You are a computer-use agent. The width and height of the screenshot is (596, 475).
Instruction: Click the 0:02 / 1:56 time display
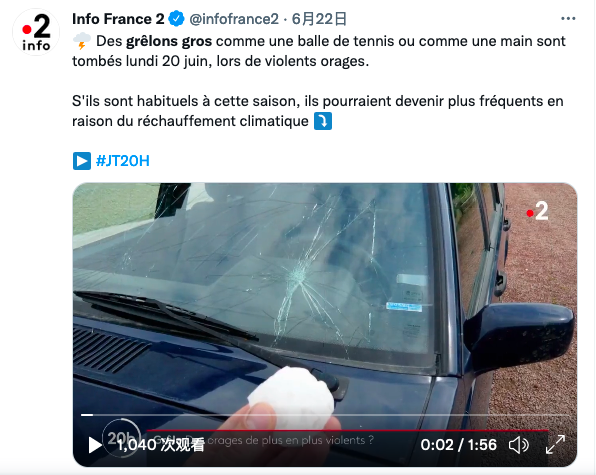458,445
